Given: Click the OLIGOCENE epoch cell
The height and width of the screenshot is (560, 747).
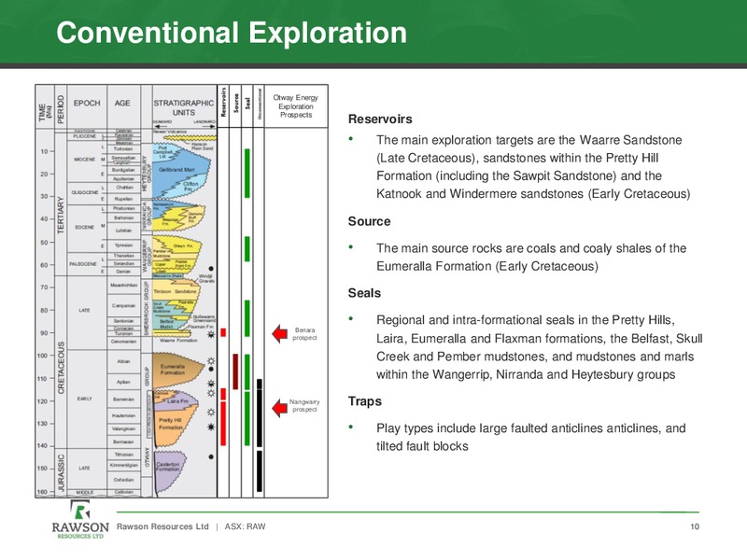Looking at the screenshot, I should (x=84, y=193).
